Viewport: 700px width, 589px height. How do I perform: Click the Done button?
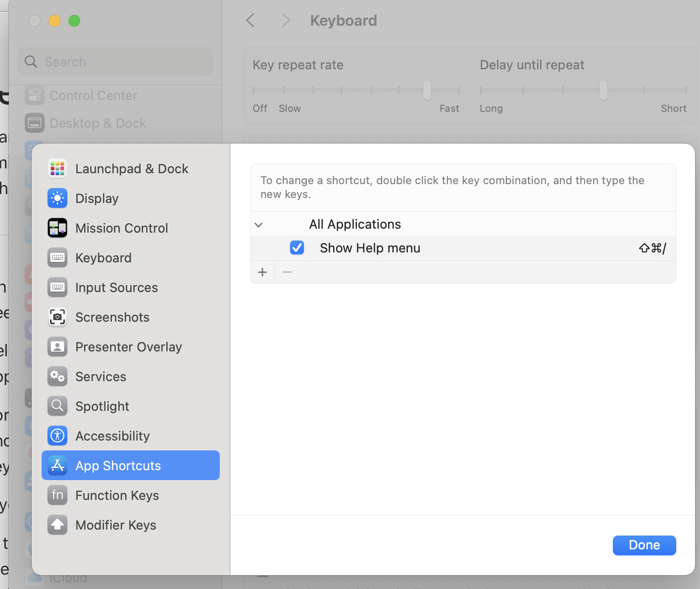[645, 545]
